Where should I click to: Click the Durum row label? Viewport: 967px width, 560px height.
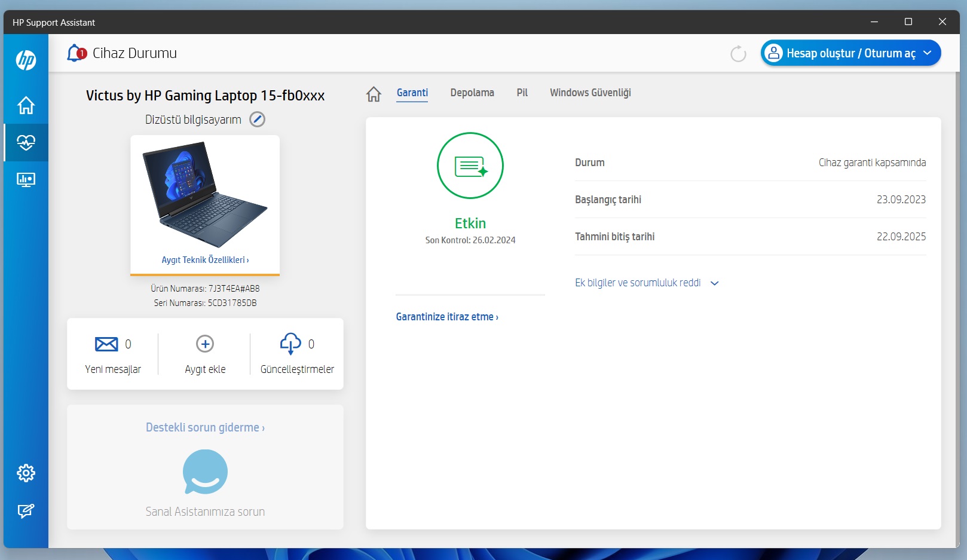click(590, 163)
